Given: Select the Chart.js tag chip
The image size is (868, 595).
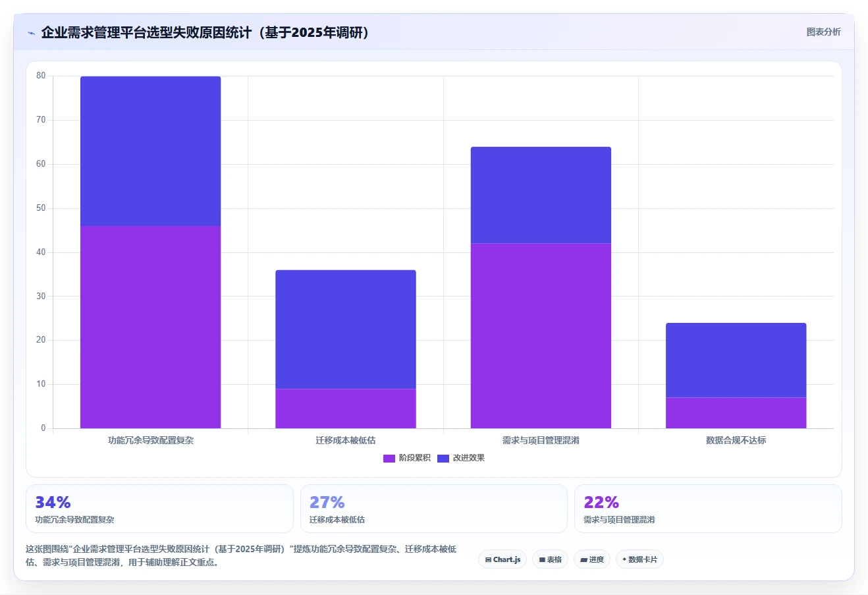Looking at the screenshot, I should (x=502, y=559).
